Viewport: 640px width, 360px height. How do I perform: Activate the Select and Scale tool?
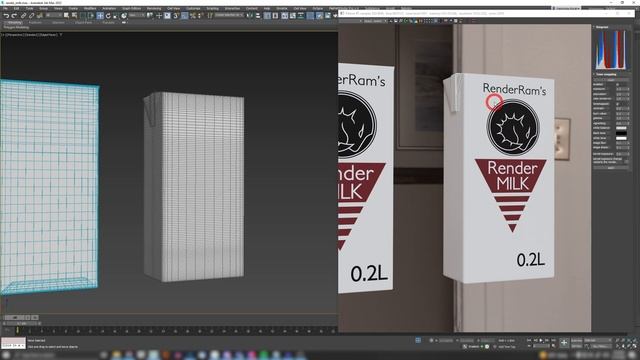tap(115, 16)
